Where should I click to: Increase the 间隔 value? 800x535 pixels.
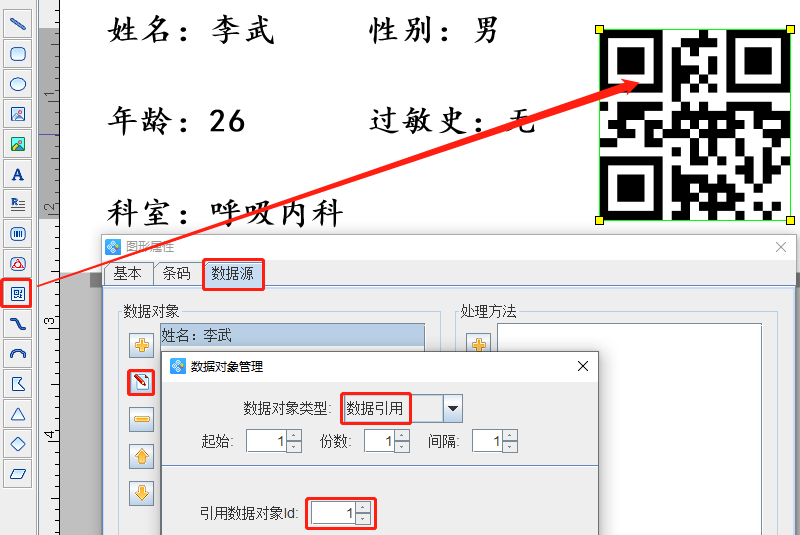[510, 436]
